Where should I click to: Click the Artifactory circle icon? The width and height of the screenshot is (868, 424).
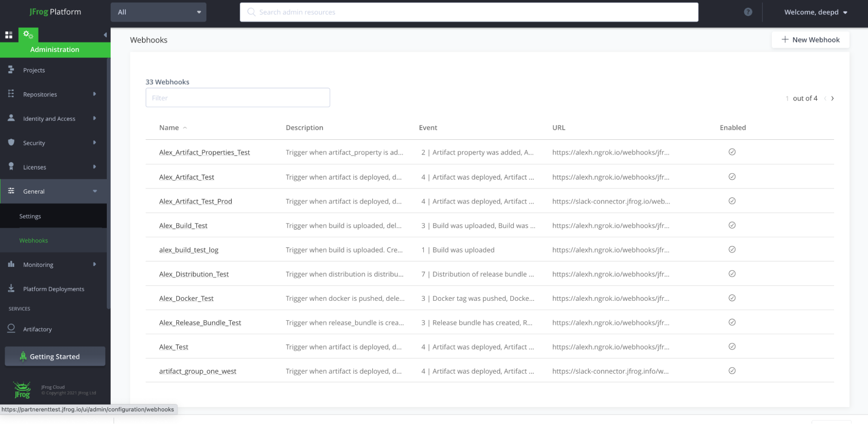(x=11, y=329)
